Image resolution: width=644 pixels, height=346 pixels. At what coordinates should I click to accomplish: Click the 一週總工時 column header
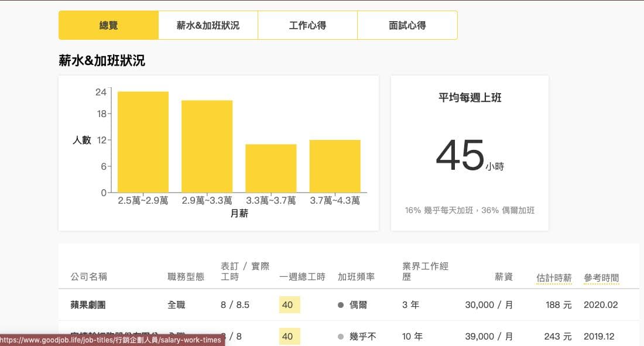(x=302, y=276)
